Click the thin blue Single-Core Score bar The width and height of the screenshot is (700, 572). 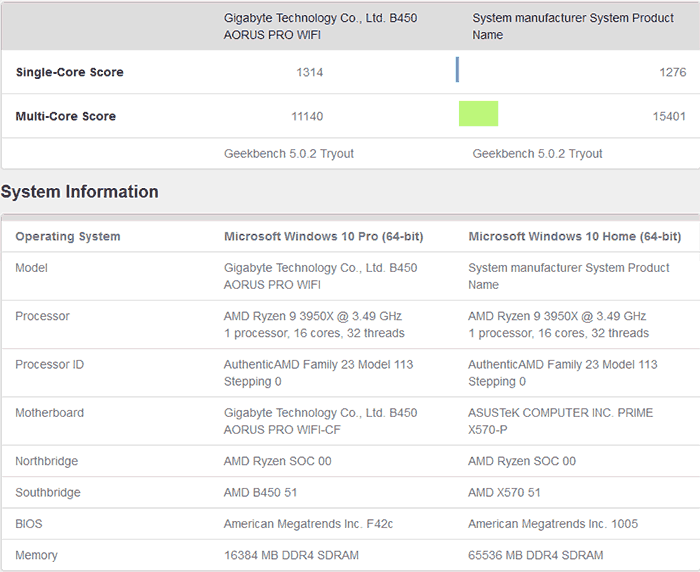coord(457,70)
